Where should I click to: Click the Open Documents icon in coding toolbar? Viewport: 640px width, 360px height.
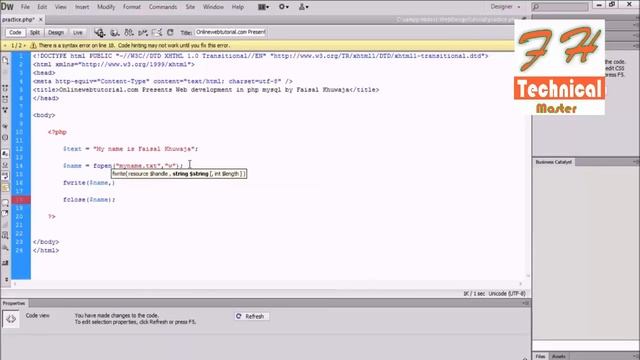pyautogui.click(x=5, y=60)
